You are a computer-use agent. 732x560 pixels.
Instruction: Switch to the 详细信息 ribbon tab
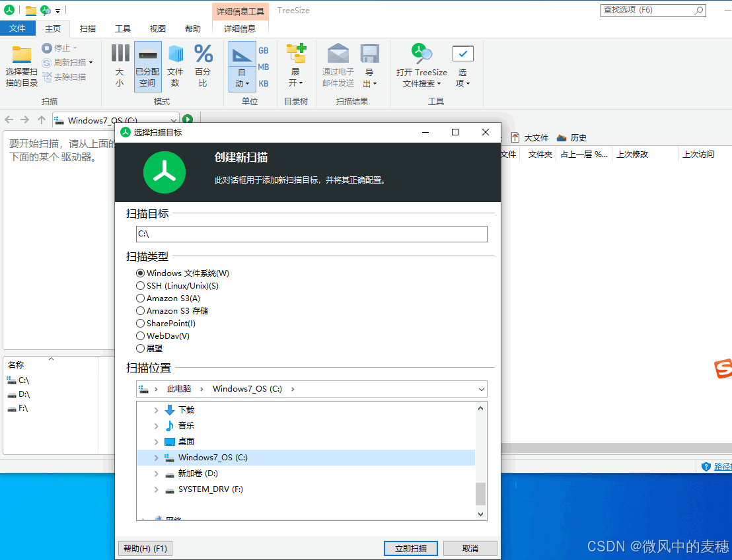[240, 29]
